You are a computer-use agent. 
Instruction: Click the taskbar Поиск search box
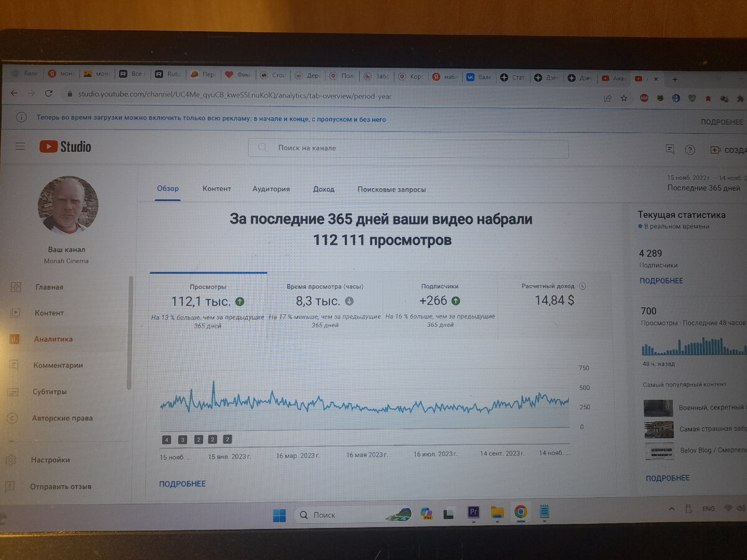[x=352, y=515]
